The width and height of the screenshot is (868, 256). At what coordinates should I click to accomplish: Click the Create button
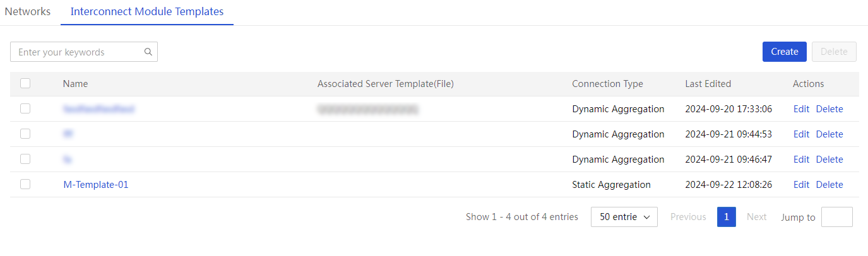[785, 52]
